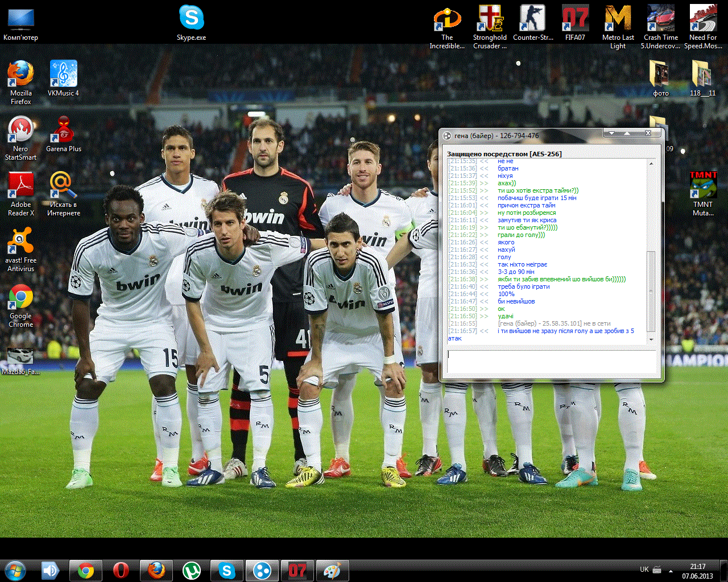This screenshot has height=582, width=728.
Task: Click the timestamp '[21:16:57]' in chat
Action: 462,331
